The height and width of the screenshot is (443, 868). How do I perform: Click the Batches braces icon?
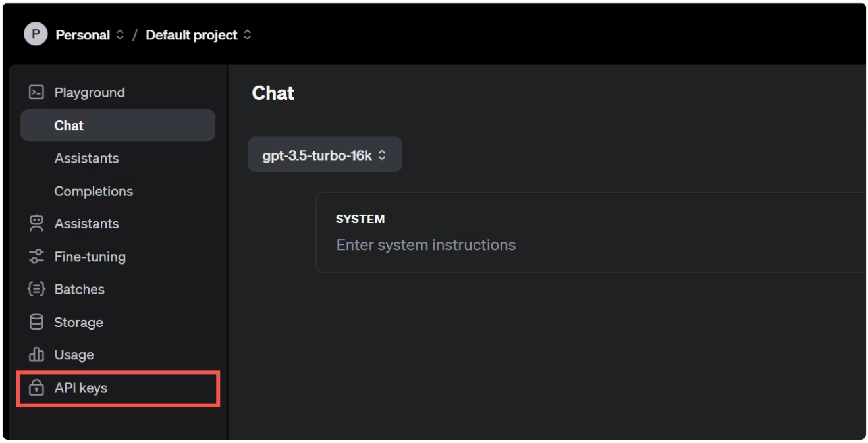(37, 289)
